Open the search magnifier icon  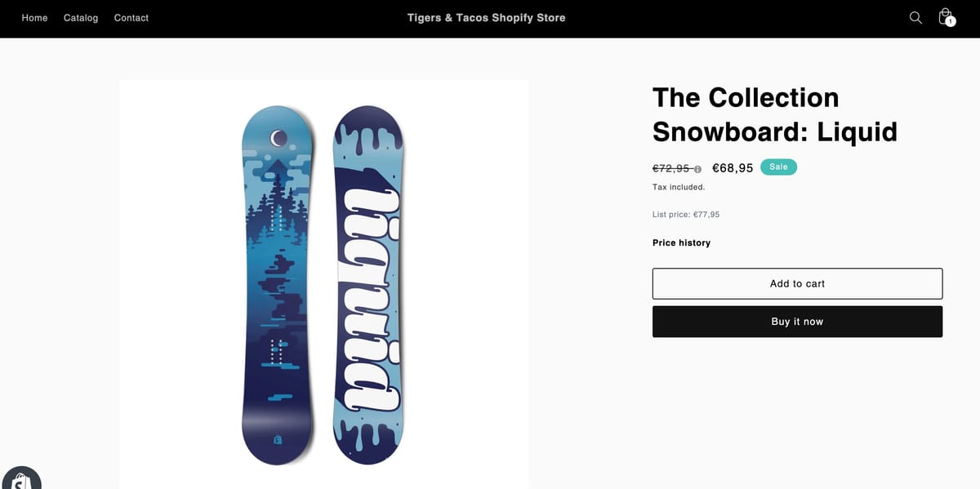click(x=915, y=18)
